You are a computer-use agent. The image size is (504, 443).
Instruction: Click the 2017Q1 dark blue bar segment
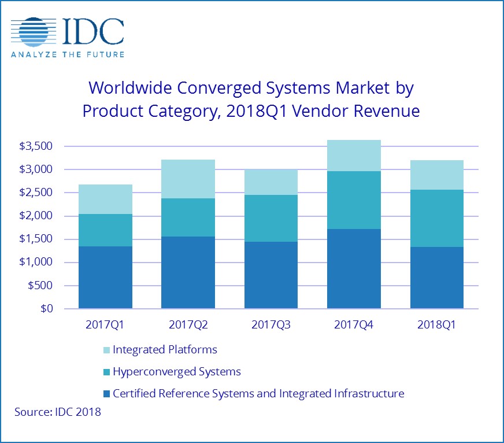coord(106,277)
